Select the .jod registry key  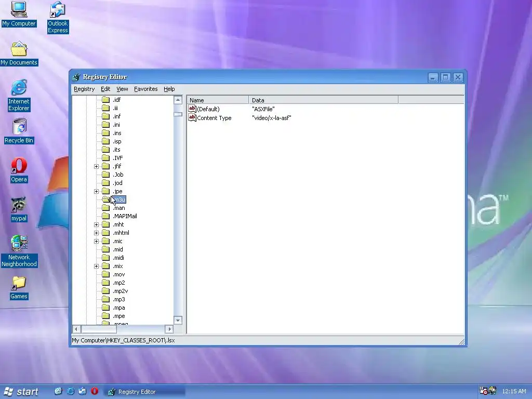tap(117, 183)
